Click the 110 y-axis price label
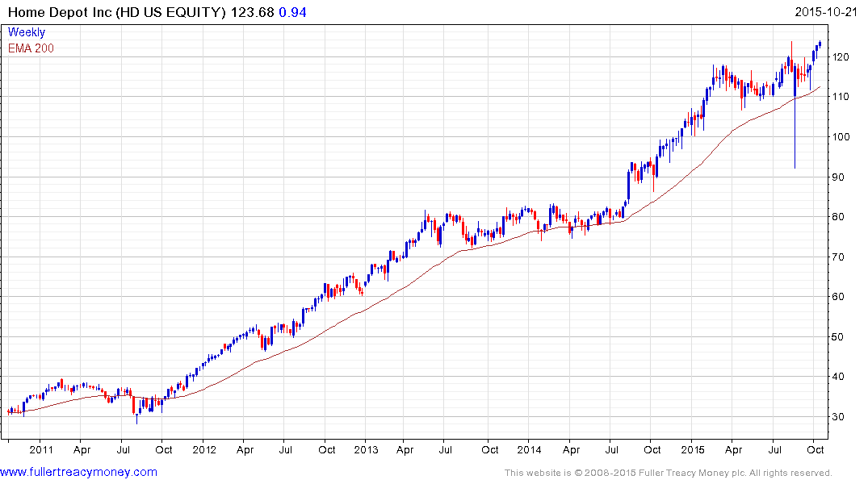This screenshot has width=868, height=484. point(841,97)
